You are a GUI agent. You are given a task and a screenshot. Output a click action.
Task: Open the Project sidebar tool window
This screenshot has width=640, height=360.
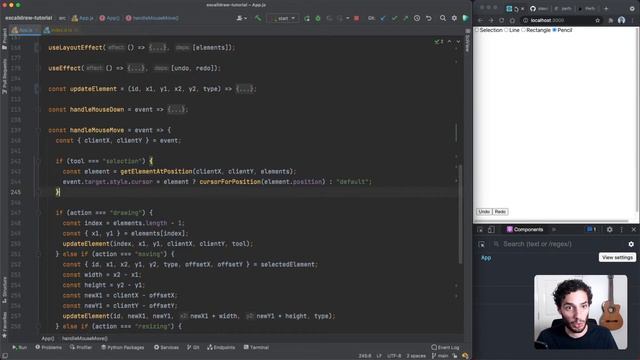coord(4,40)
